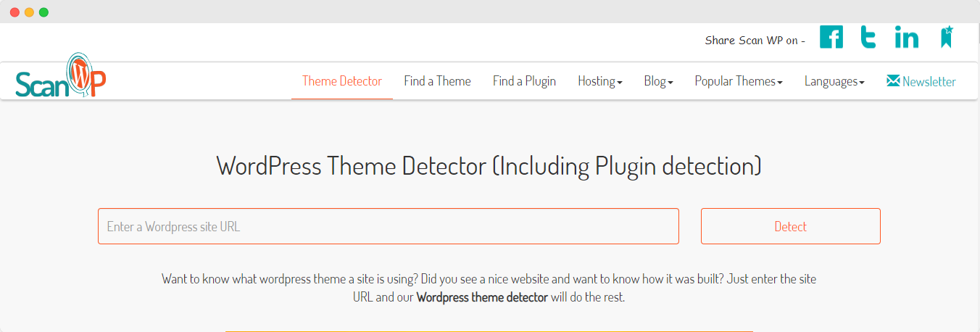Viewport: 980px width, 332px height.
Task: Open the Newsletter link
Action: point(921,81)
